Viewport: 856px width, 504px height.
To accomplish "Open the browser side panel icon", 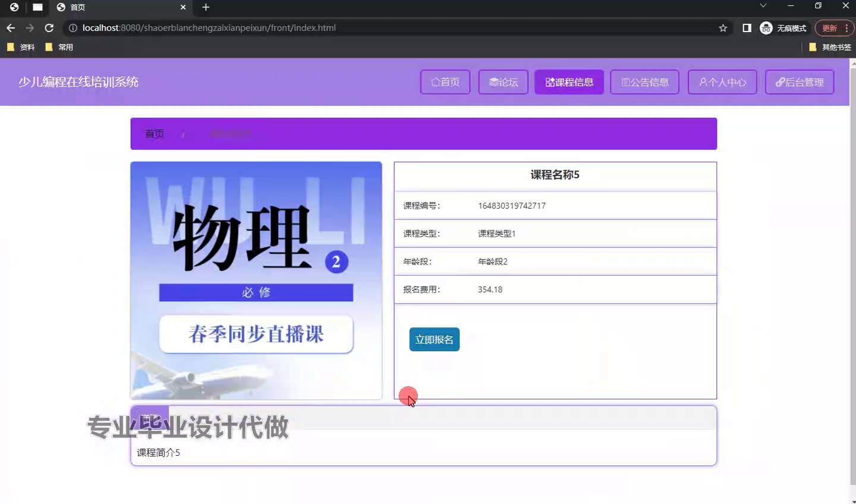I will point(747,28).
